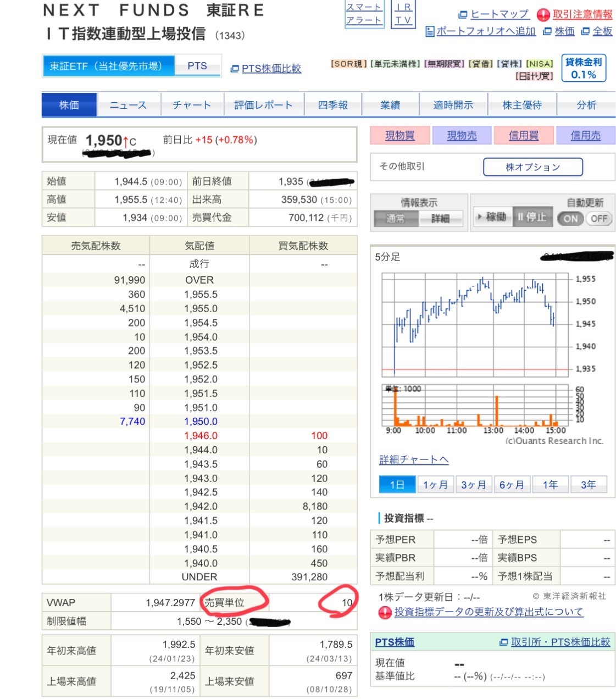
Task: Switch to the ニュース tab
Action: point(128,105)
